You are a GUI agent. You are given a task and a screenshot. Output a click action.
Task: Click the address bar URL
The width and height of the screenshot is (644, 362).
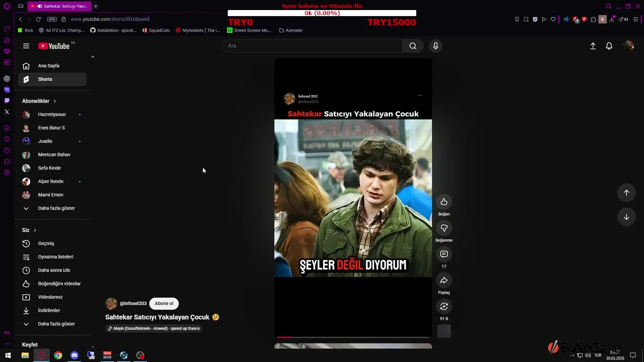tap(110, 19)
